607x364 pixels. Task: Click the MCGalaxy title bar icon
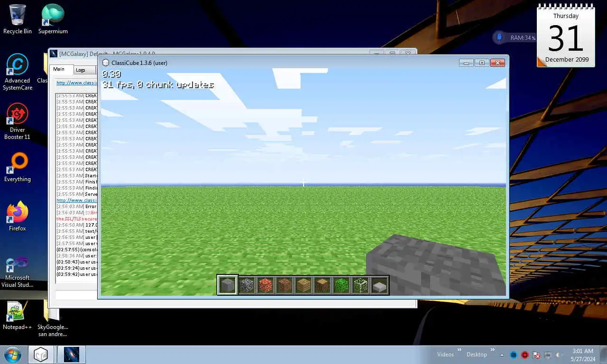click(54, 54)
